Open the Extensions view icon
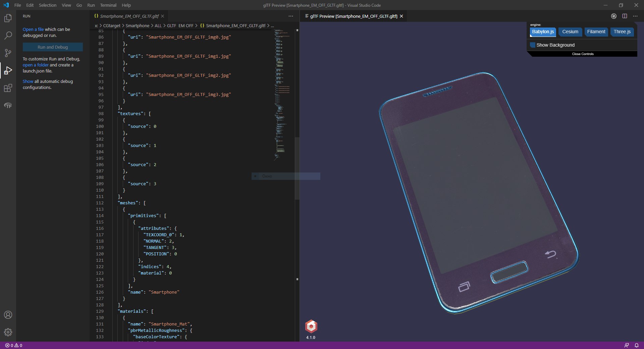The height and width of the screenshot is (349, 644). pyautogui.click(x=8, y=88)
